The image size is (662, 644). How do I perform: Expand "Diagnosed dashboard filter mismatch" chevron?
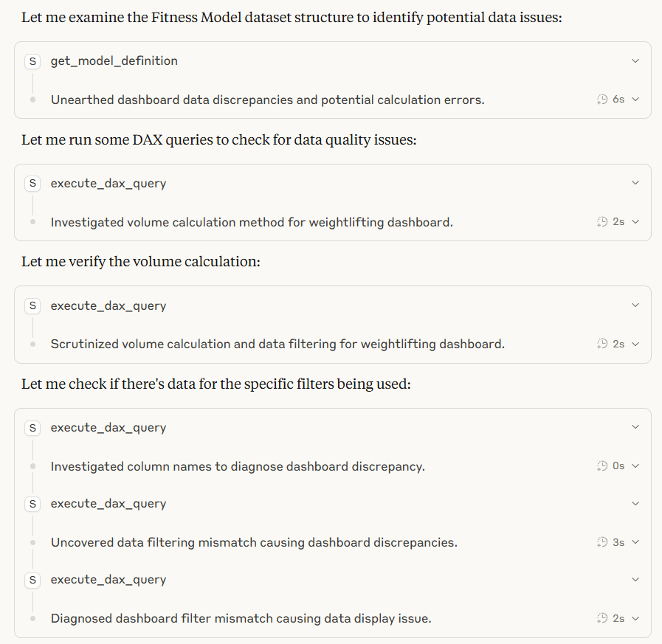635,618
